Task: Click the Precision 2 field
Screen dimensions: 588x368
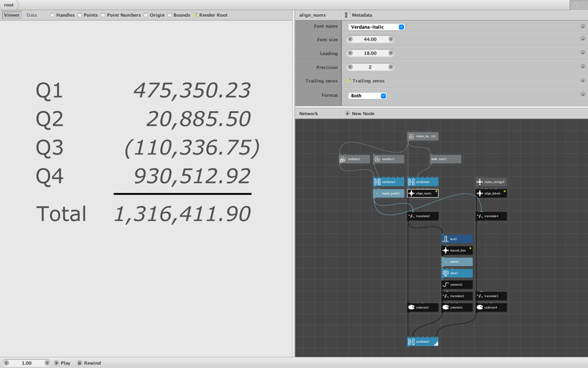Action: [x=370, y=67]
